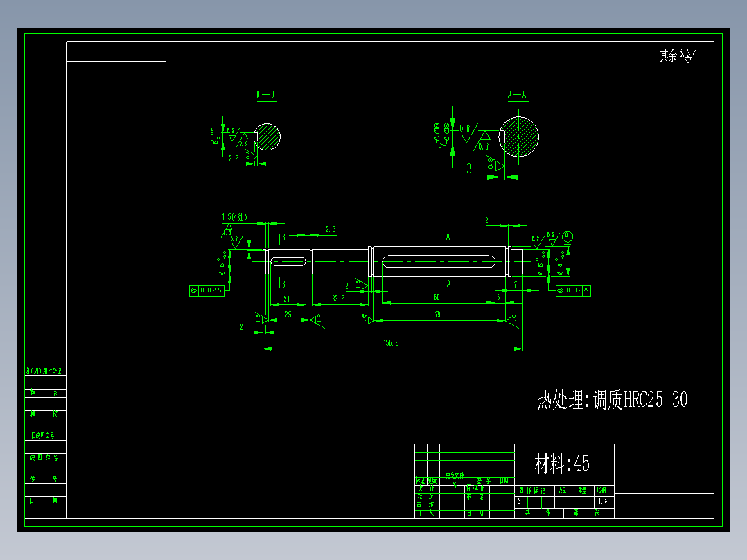Screen dimensions: 747x560
Task: Click the heat treatment note 热处理:调质HRC25-30
Action: point(612,399)
